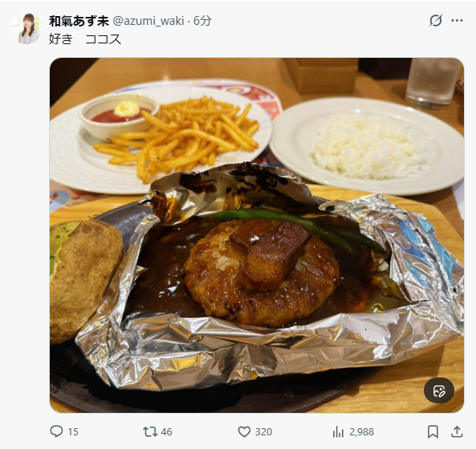Open the Grok explain-post icon
476x449 pixels.
point(436,21)
